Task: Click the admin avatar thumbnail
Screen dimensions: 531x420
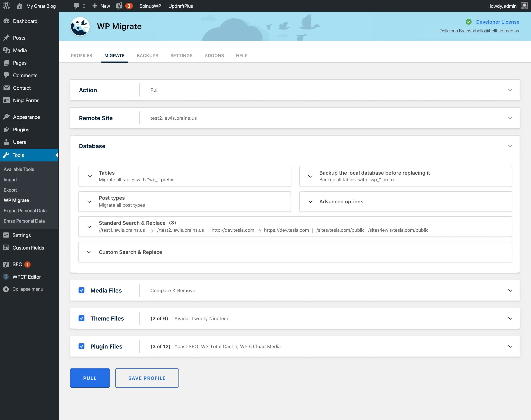Action: [x=524, y=6]
